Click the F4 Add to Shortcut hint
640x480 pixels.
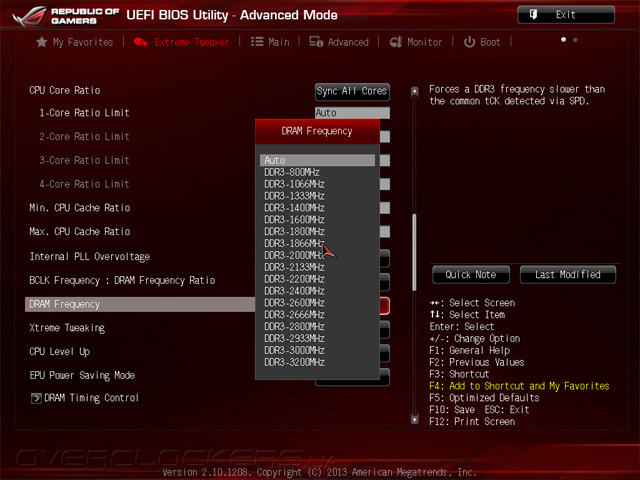[519, 386]
